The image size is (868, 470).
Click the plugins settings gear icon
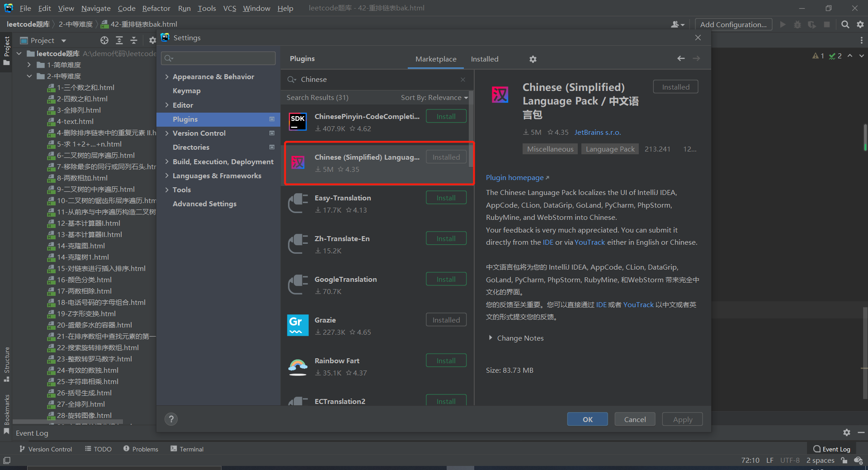[533, 59]
